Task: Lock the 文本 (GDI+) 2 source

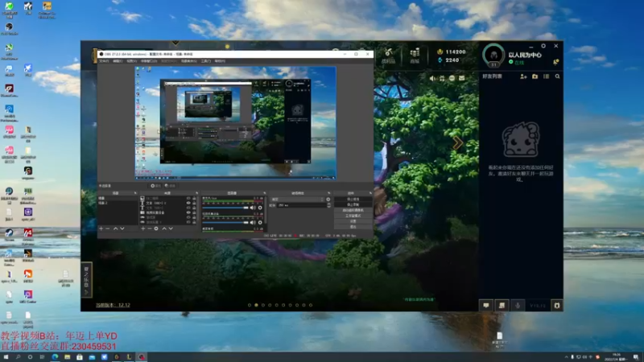Action: tap(194, 204)
